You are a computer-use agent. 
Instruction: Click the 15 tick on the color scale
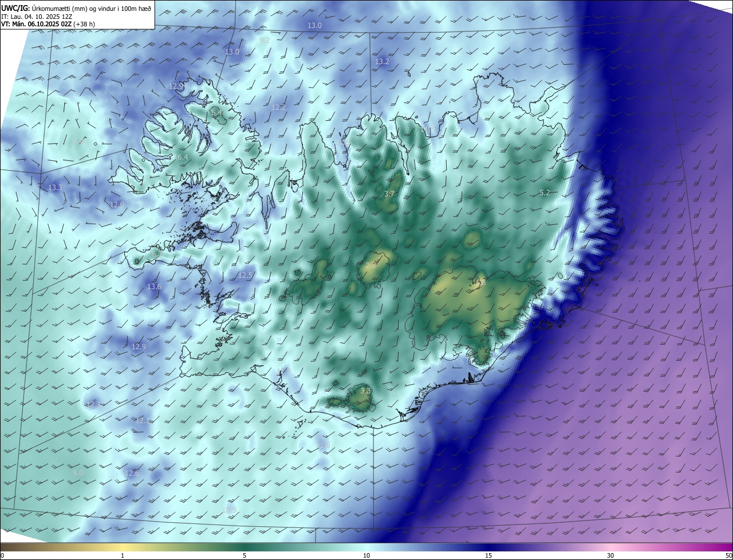[488, 555]
